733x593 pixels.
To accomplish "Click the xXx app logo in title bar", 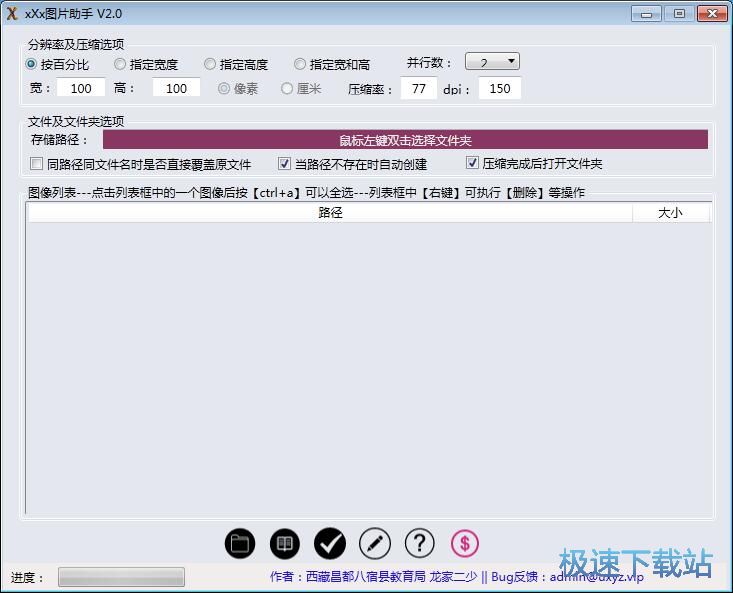I will click(x=12, y=13).
